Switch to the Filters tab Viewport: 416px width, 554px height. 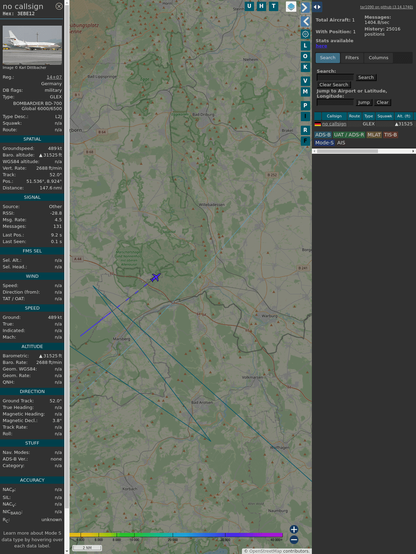click(352, 58)
